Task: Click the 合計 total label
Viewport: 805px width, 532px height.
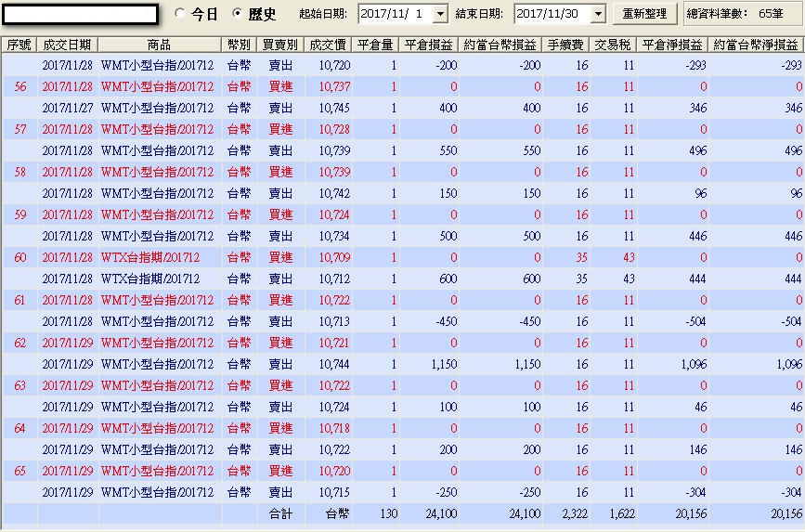Action: [x=280, y=513]
